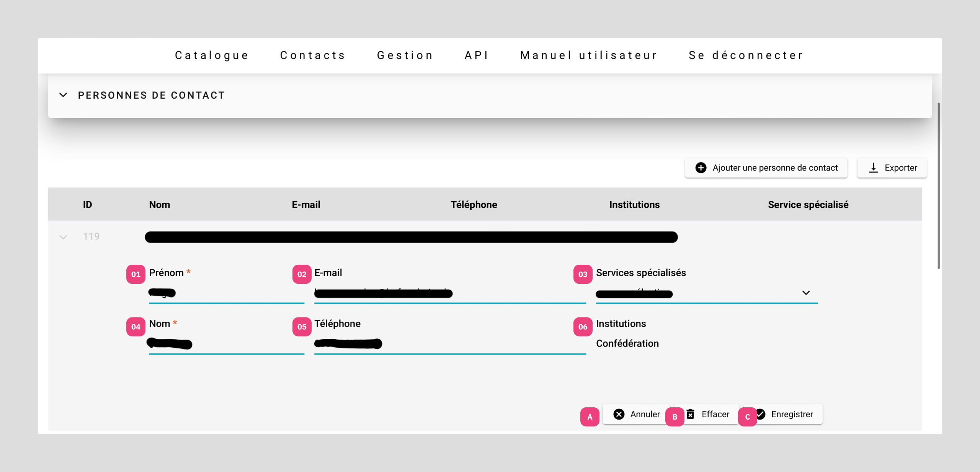Click the trash icon beside Effacer
Viewport: 980px width, 472px height.
point(691,414)
